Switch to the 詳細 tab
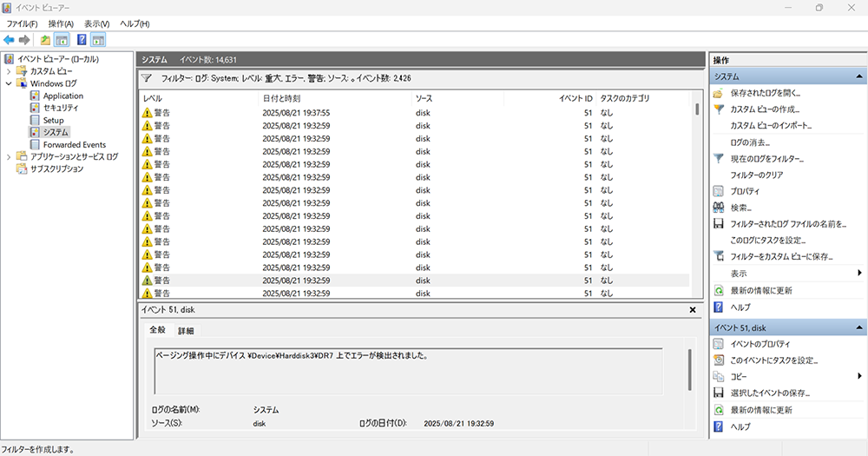 point(186,330)
